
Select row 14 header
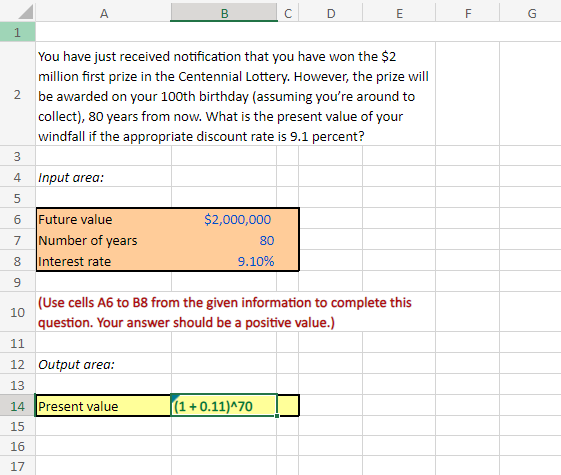click(x=18, y=406)
